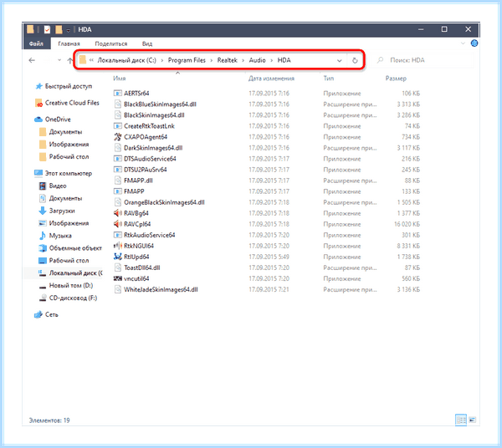Sort files by the Имя column
Viewport: 502px width, 448px height.
coord(120,79)
